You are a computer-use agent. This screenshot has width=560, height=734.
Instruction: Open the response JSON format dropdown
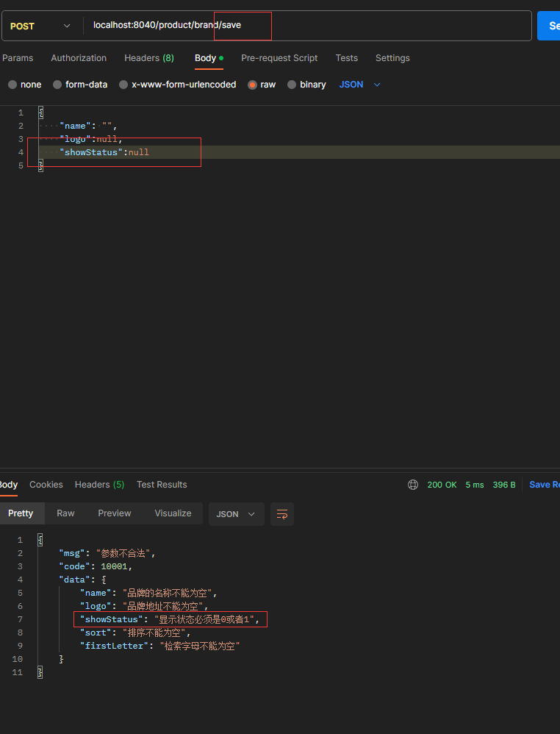coord(236,514)
